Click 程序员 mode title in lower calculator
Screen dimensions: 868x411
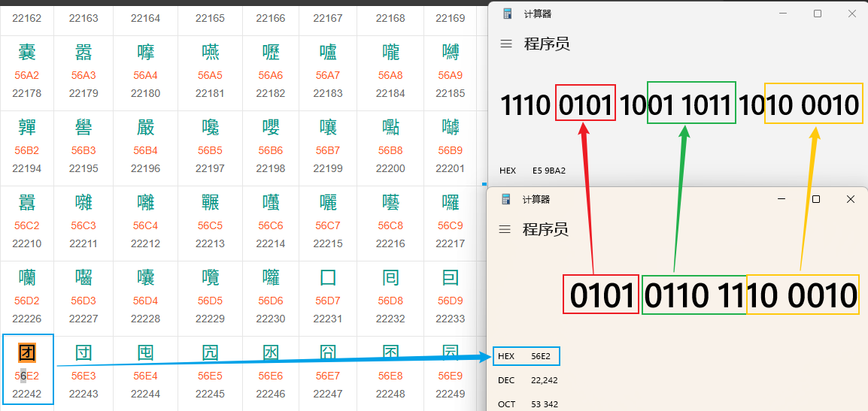coord(545,229)
